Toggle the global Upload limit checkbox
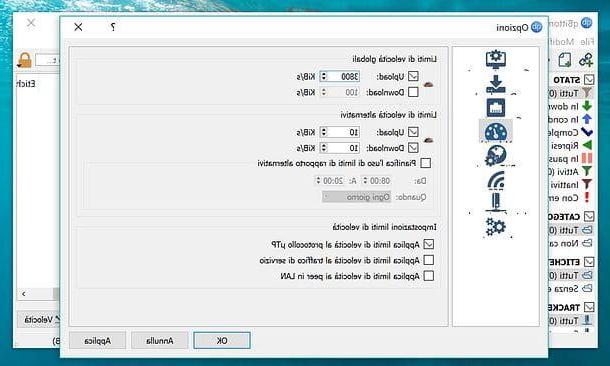This screenshot has width=610, height=366. click(413, 76)
